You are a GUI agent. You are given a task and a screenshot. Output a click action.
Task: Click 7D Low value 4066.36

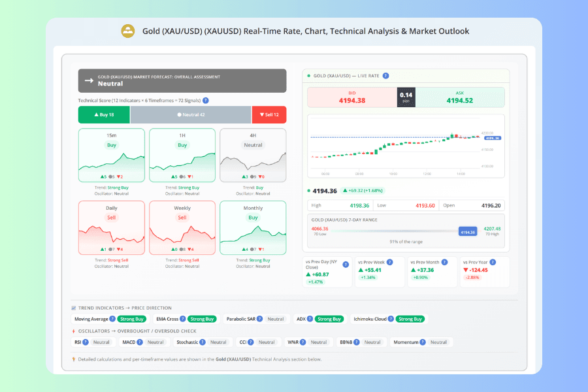[319, 229]
